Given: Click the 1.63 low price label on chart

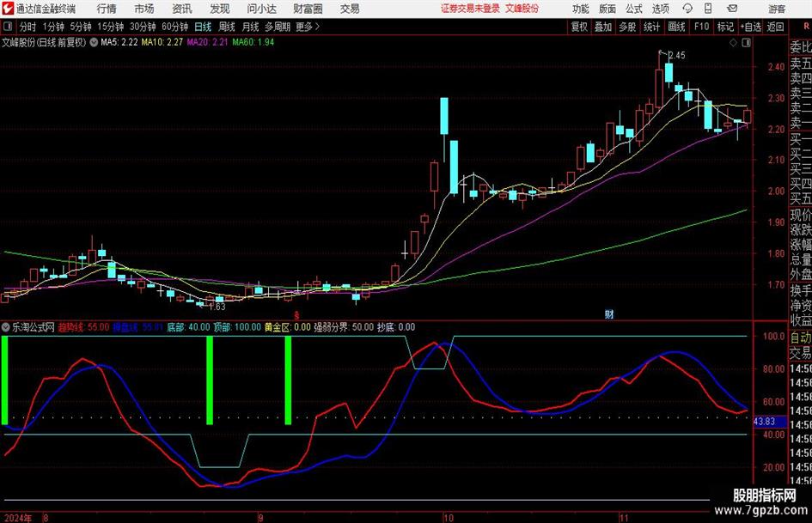Looking at the screenshot, I should 217,307.
